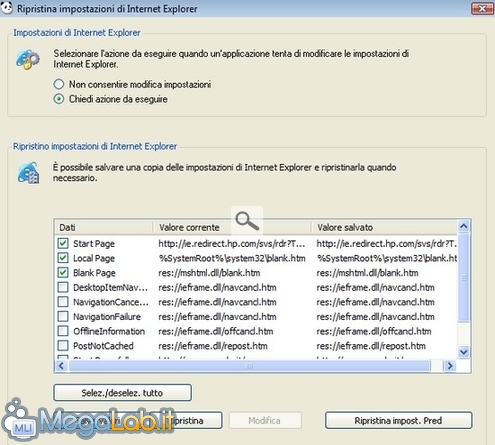Click PostNotCached current value 'repost.htm'
Screen dimensions: 495x445
pyautogui.click(x=213, y=346)
